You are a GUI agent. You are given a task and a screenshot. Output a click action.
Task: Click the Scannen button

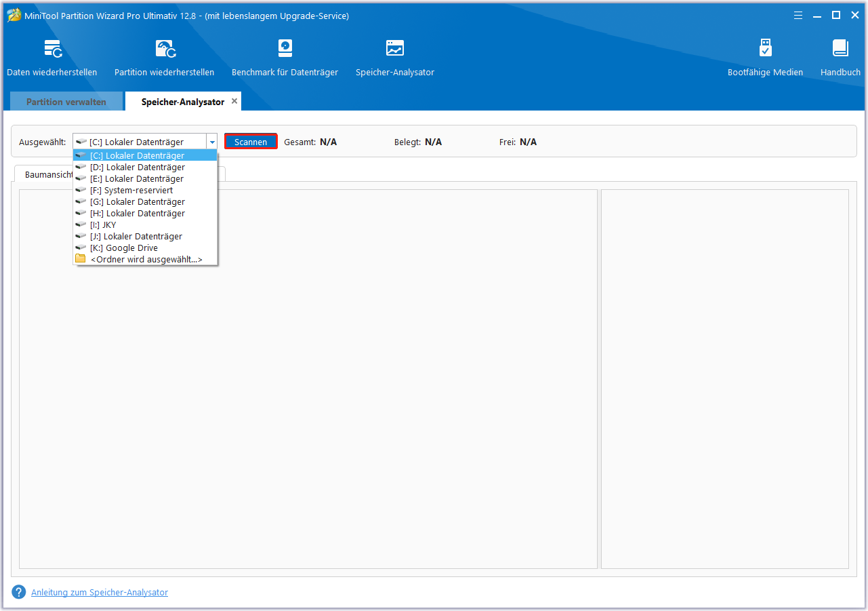(x=251, y=142)
